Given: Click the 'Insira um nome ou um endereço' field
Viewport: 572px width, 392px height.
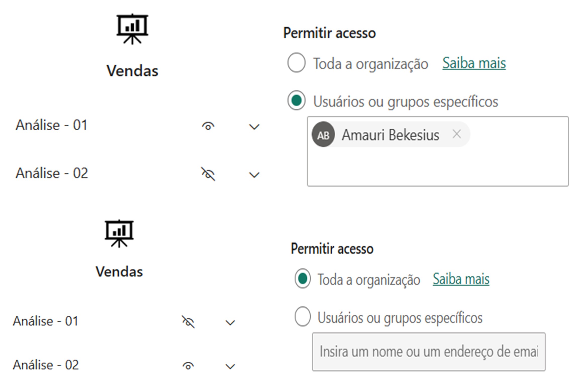Looking at the screenshot, I should (428, 352).
